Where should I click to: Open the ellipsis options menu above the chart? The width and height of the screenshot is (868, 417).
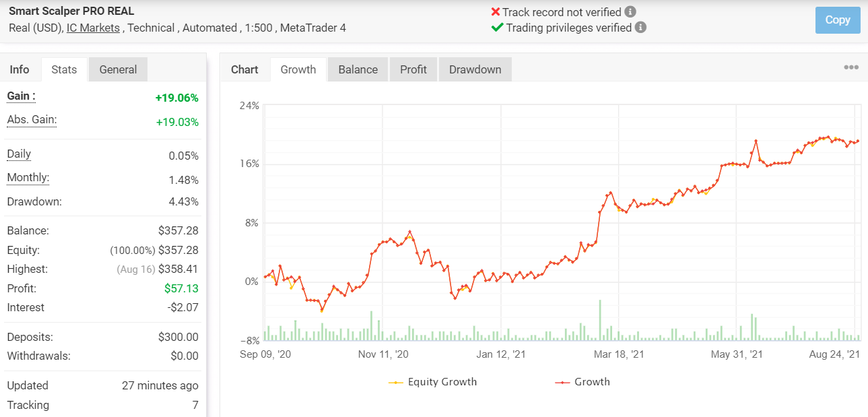851,67
